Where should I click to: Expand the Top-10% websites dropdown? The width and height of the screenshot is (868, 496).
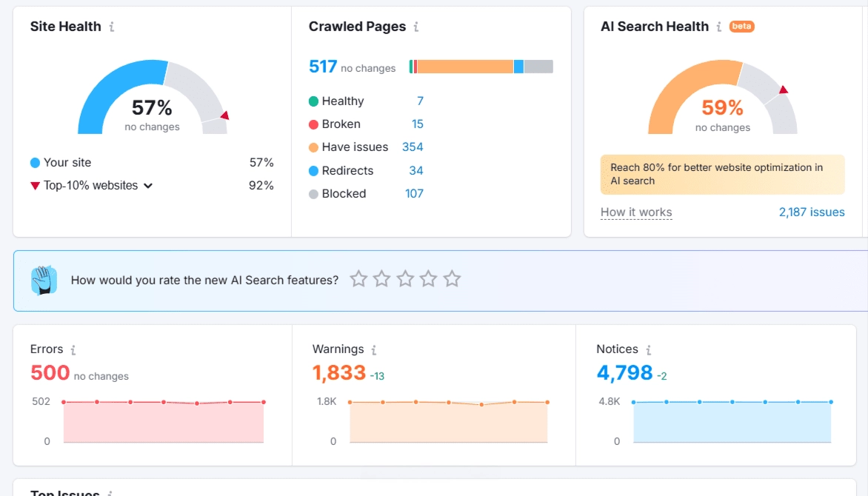148,186
